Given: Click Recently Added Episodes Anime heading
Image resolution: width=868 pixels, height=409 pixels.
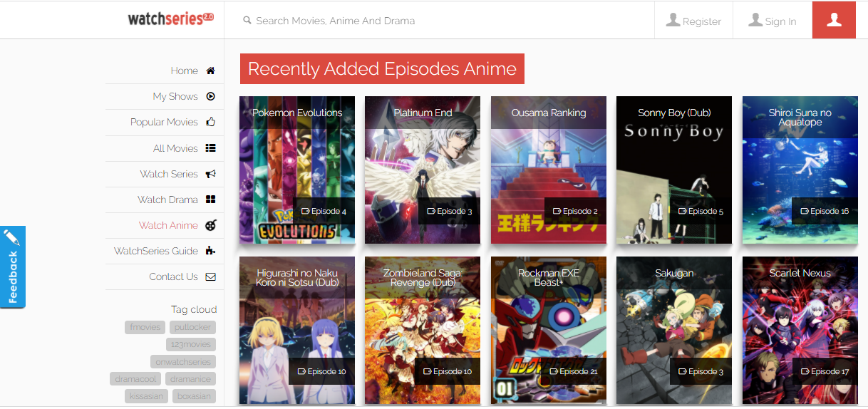Looking at the screenshot, I should click(382, 68).
